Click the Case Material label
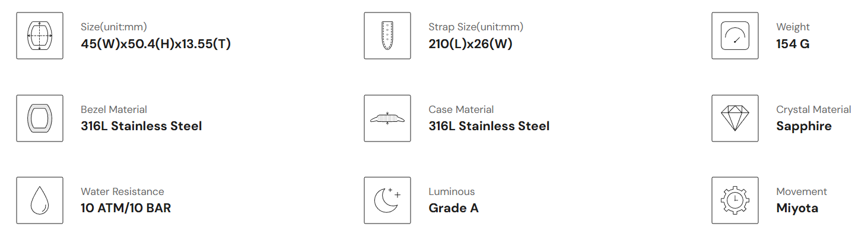This screenshot has height=239, width=868. click(461, 109)
